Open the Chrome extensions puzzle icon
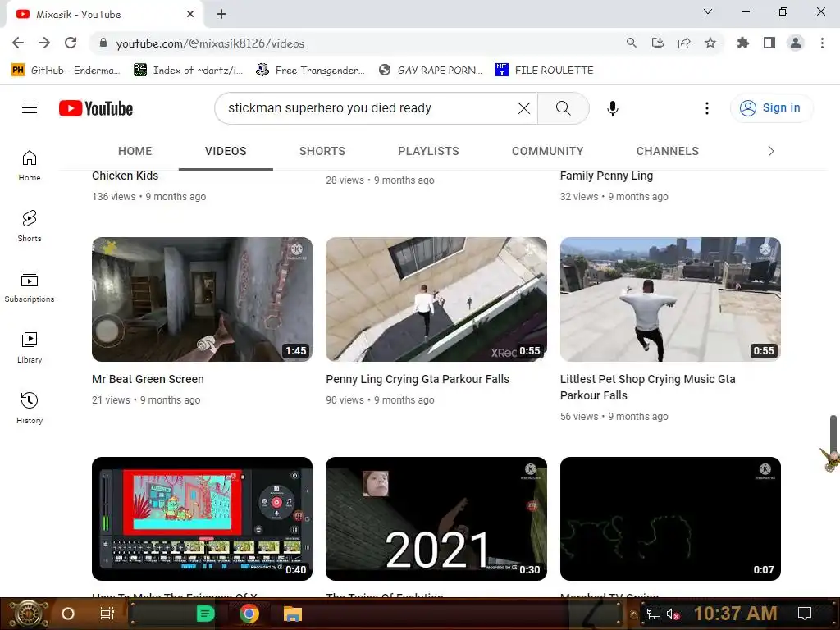The width and height of the screenshot is (840, 630). tap(743, 43)
